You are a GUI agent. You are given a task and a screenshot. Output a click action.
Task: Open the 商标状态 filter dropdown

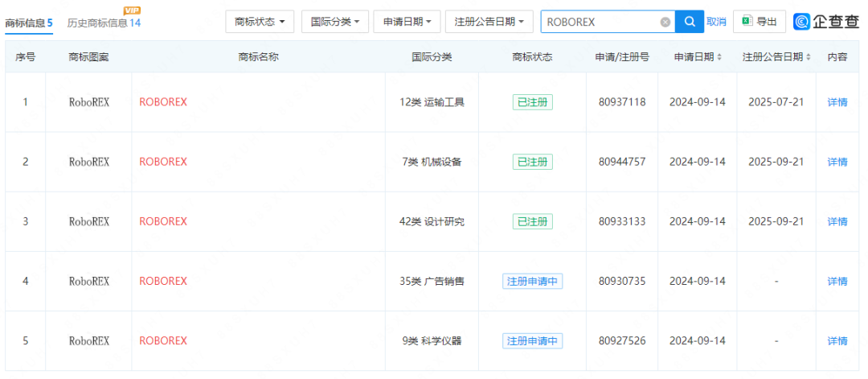(260, 22)
